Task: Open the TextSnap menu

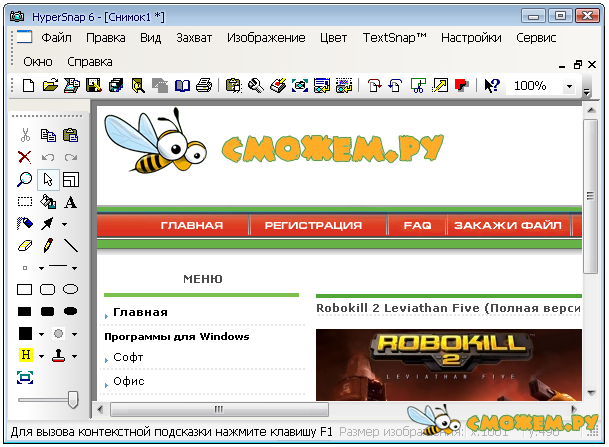Action: [395, 38]
